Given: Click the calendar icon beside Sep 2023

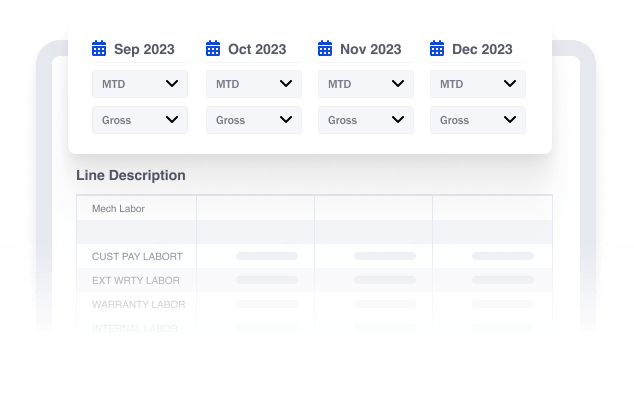Looking at the screenshot, I should pos(99,48).
